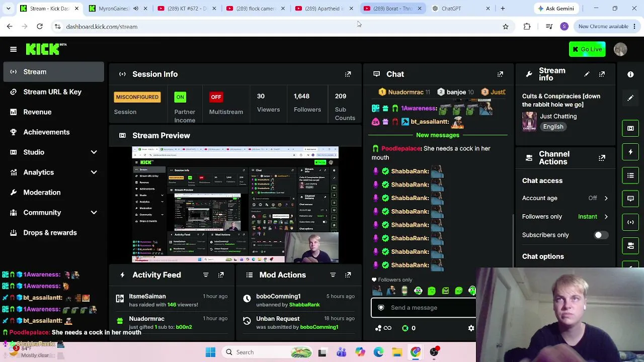Pop out the Activity Feed panel
The image size is (644, 362).
pyautogui.click(x=221, y=275)
